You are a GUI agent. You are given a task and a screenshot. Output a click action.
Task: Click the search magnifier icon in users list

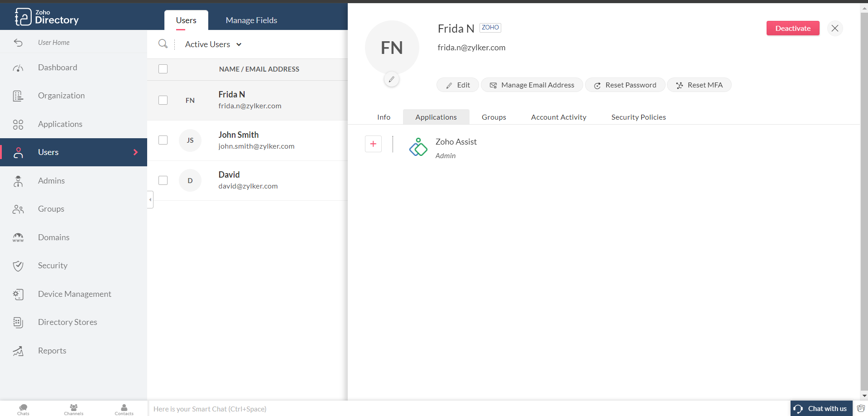(163, 44)
